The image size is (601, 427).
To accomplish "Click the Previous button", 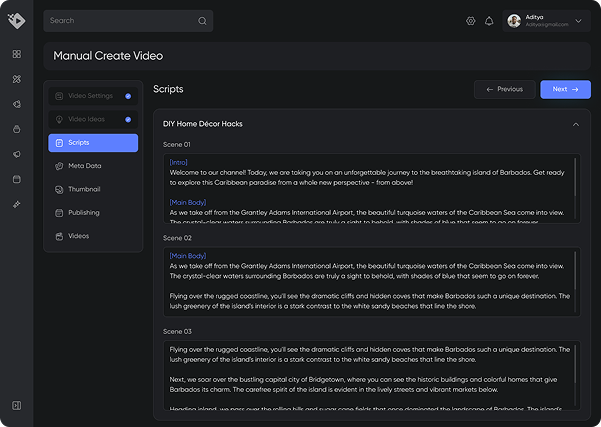I will [x=504, y=89].
